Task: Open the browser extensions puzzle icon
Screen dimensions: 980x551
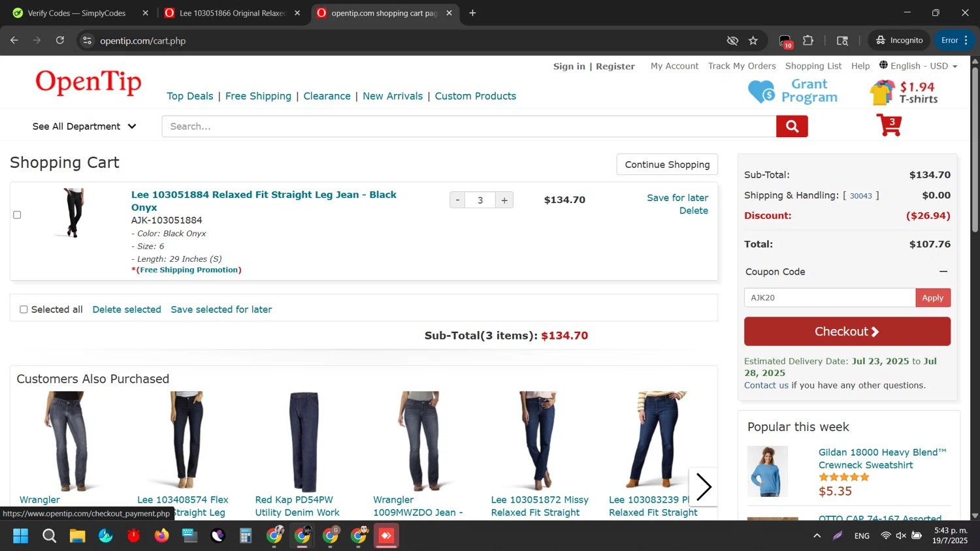Action: point(808,40)
